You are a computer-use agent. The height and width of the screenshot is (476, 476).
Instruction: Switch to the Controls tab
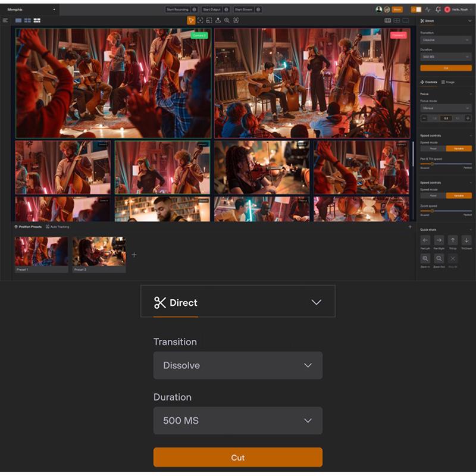pyautogui.click(x=428, y=82)
